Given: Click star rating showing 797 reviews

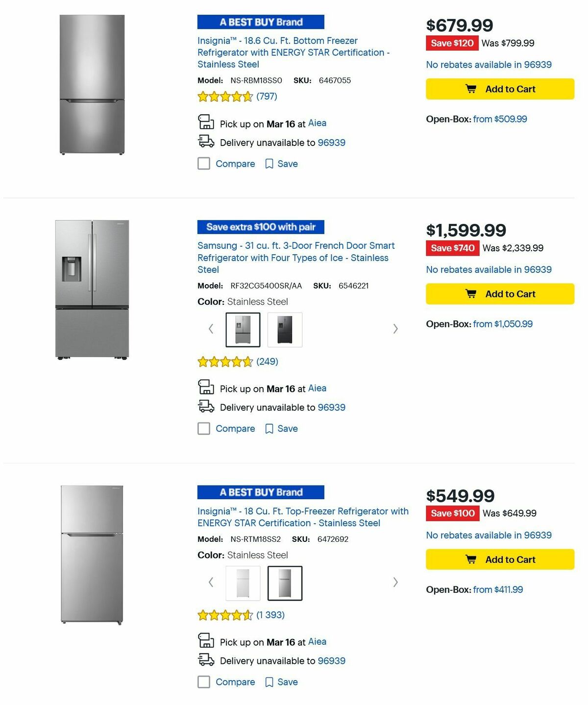Looking at the screenshot, I should click(225, 97).
